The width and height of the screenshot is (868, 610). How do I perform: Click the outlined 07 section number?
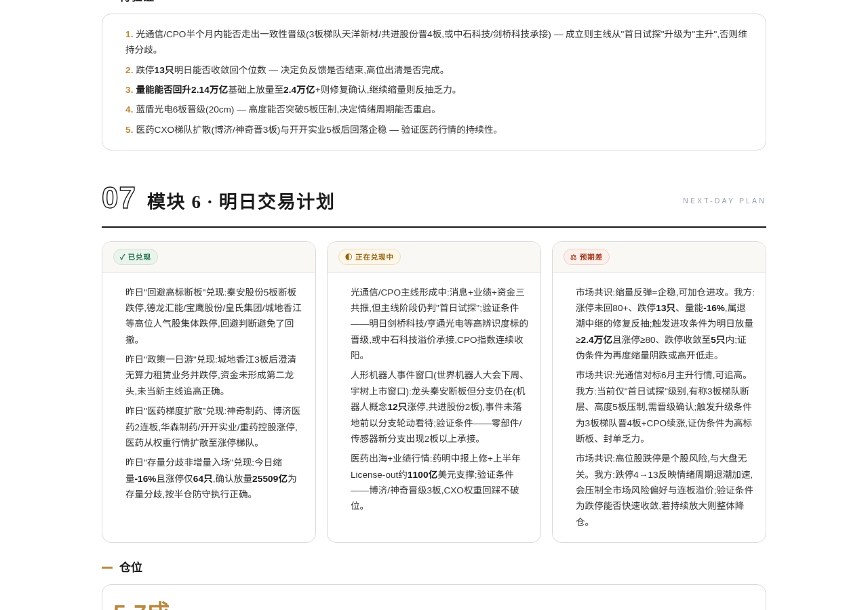tap(119, 198)
